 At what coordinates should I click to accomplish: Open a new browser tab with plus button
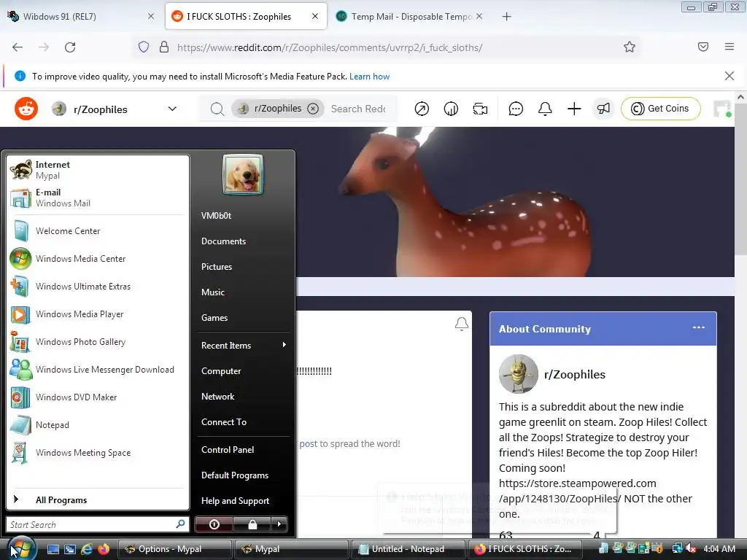pyautogui.click(x=506, y=17)
